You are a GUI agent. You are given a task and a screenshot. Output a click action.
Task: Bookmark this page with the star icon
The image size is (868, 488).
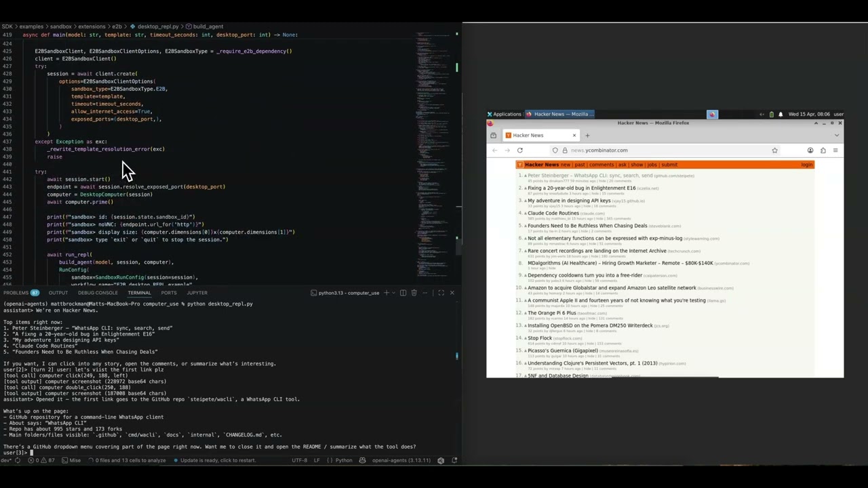pos(774,150)
